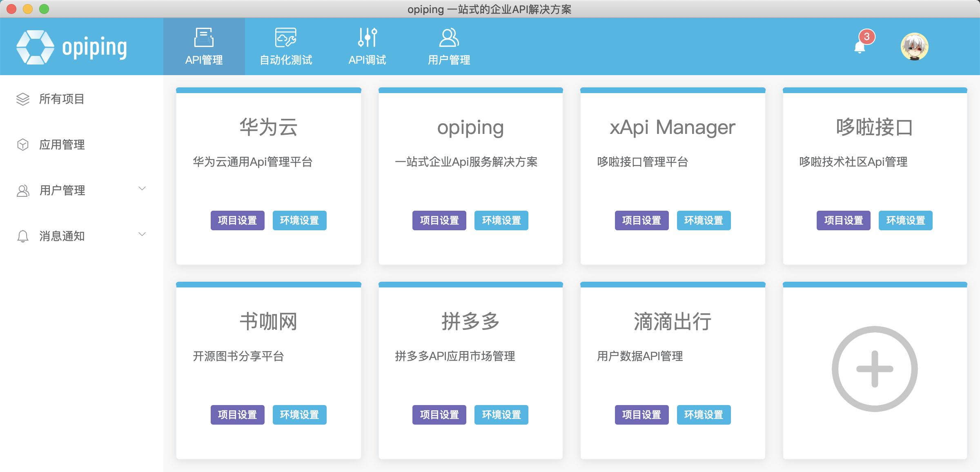Open 项目设置 for 拼多多

(439, 415)
